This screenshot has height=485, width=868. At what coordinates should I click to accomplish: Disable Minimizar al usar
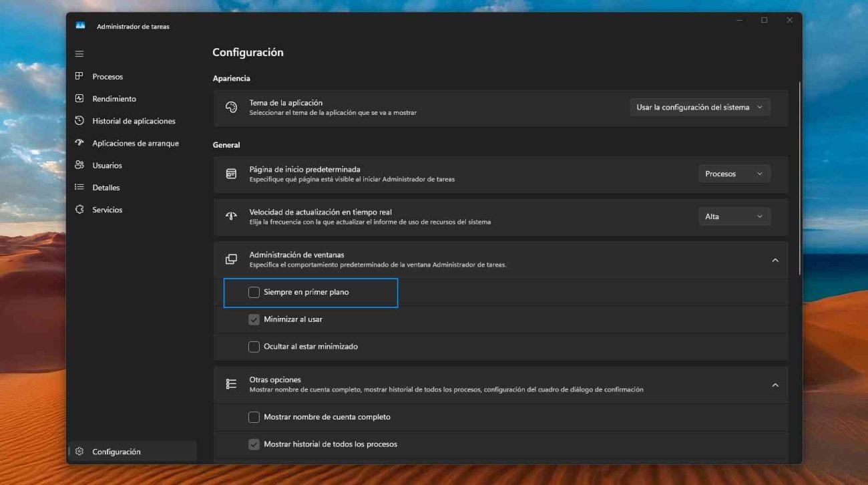pyautogui.click(x=253, y=319)
